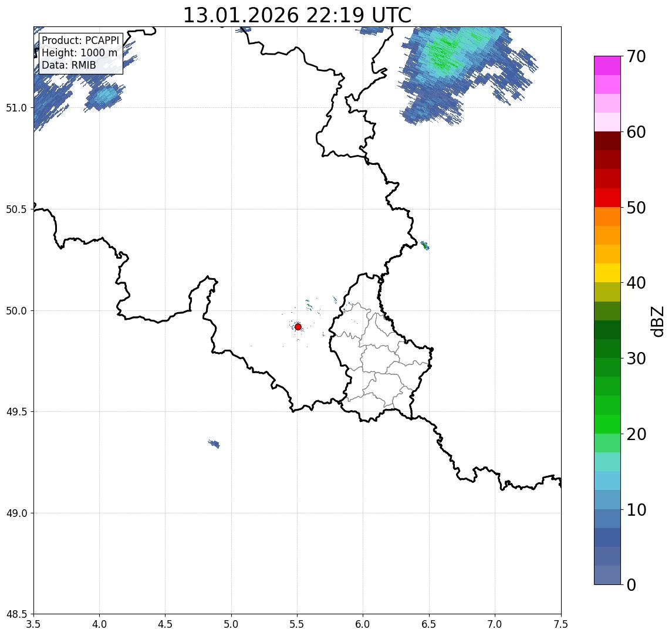672x636 pixels.
Task: Click the 'Product: PCAPPI' label
Action: click(x=80, y=40)
